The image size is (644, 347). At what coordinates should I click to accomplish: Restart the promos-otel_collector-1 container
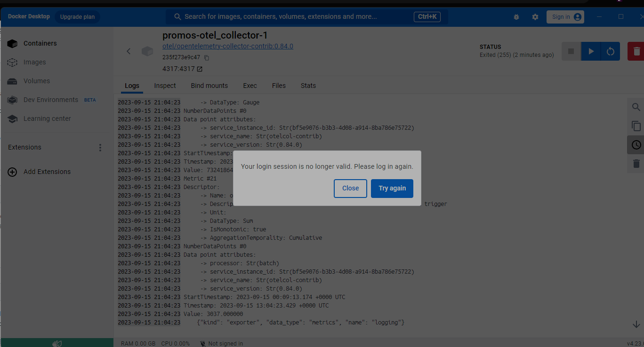tap(611, 51)
